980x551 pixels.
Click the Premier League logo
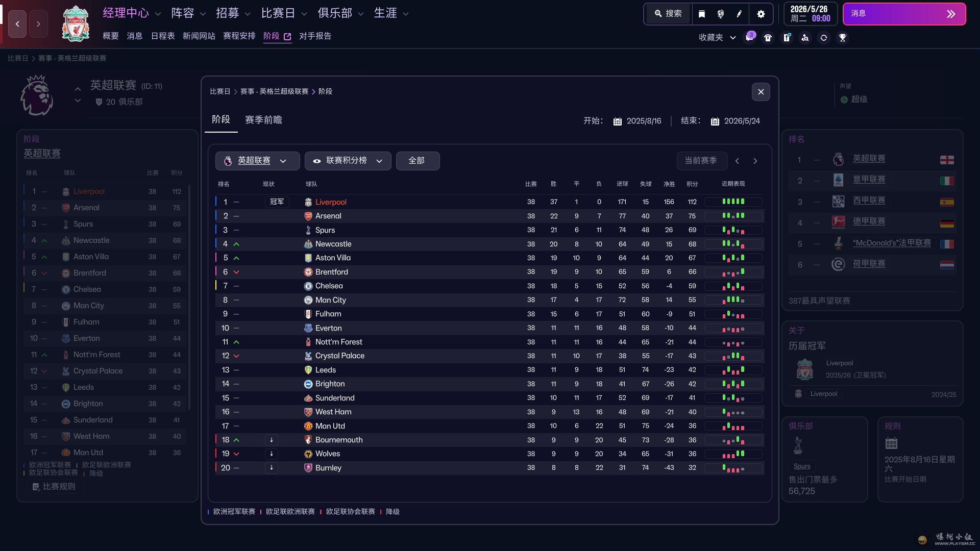tap(36, 95)
